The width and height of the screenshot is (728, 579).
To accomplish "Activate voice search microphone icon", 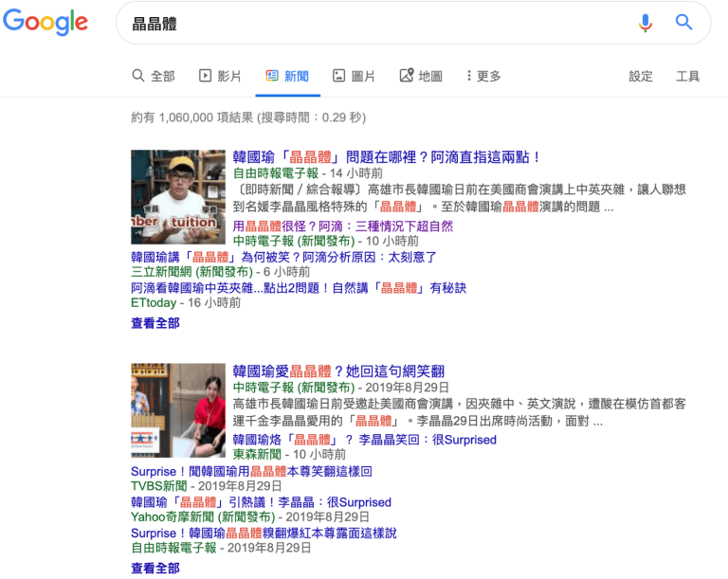I will [x=645, y=23].
